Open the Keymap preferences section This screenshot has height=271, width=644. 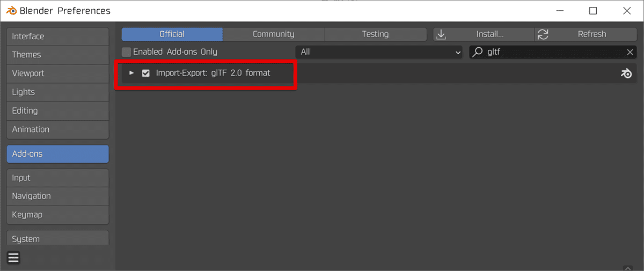57,215
